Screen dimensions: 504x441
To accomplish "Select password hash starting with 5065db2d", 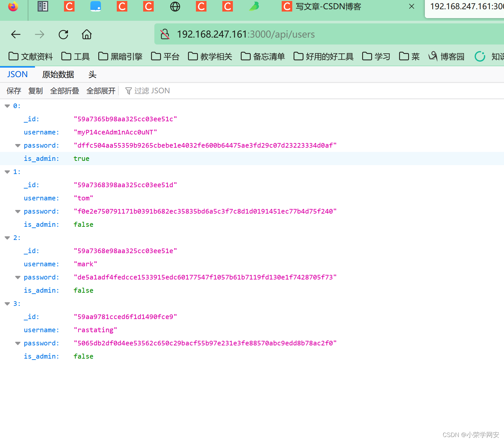I will pos(205,343).
